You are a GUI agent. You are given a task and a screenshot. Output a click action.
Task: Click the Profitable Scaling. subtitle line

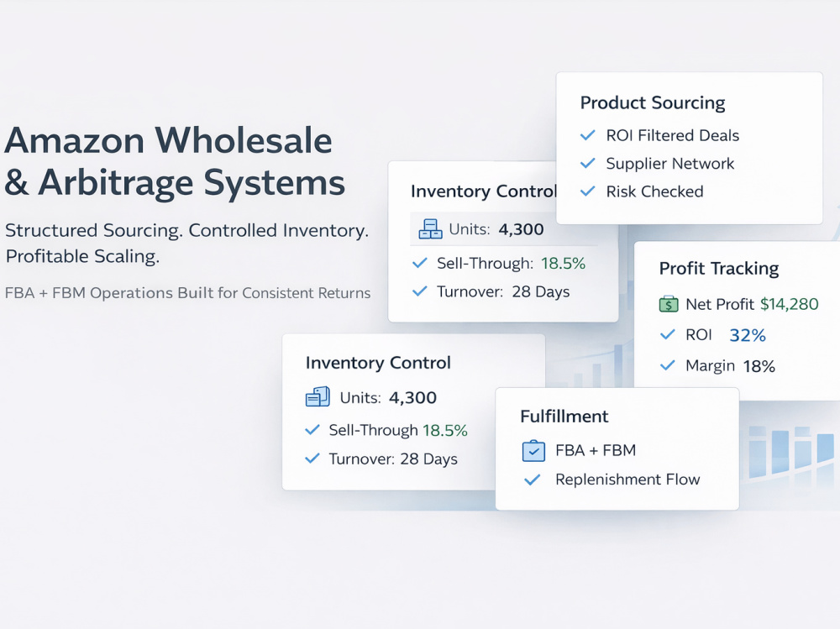tap(82, 257)
